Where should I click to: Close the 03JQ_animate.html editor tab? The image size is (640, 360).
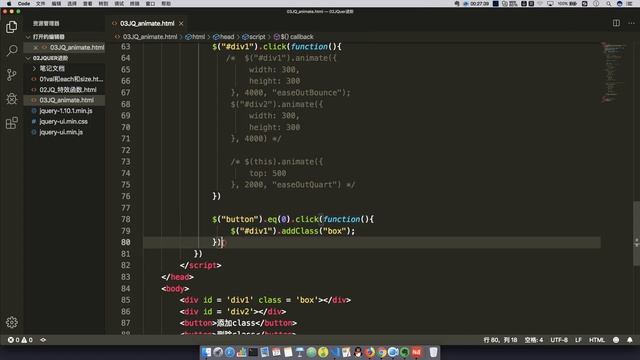(181, 24)
